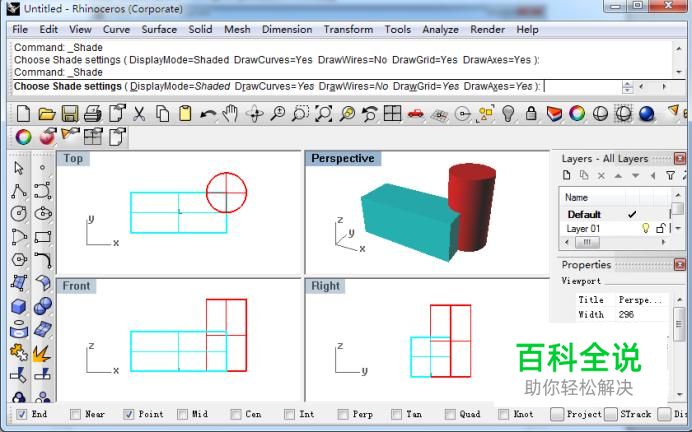
Task: Cut selection with the scissors icon
Action: [139, 113]
